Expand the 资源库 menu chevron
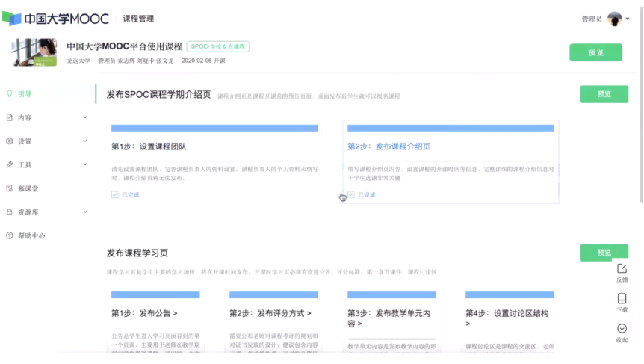 [x=85, y=212]
